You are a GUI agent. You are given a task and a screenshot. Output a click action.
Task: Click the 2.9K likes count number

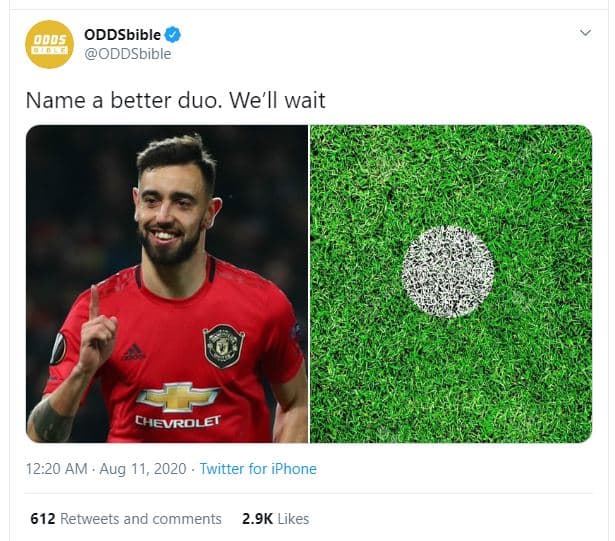point(257,519)
